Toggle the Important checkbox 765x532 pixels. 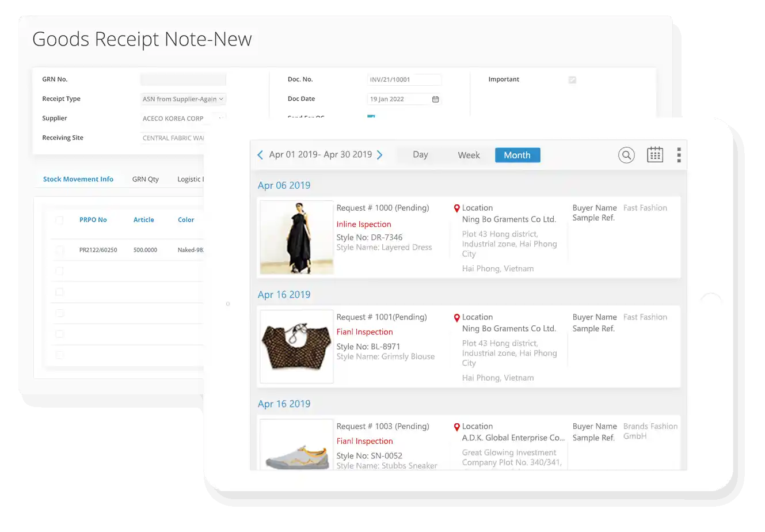tap(572, 80)
